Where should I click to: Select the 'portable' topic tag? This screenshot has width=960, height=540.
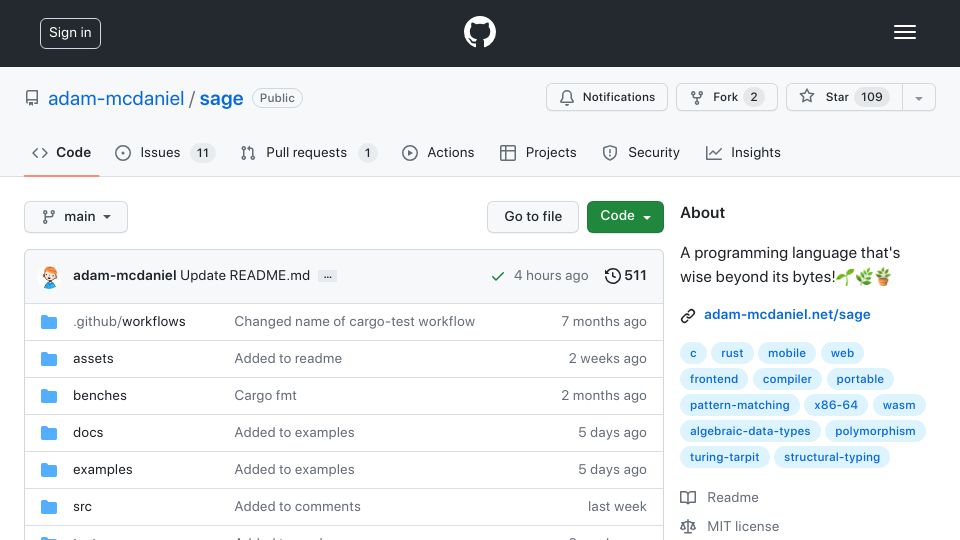(860, 379)
